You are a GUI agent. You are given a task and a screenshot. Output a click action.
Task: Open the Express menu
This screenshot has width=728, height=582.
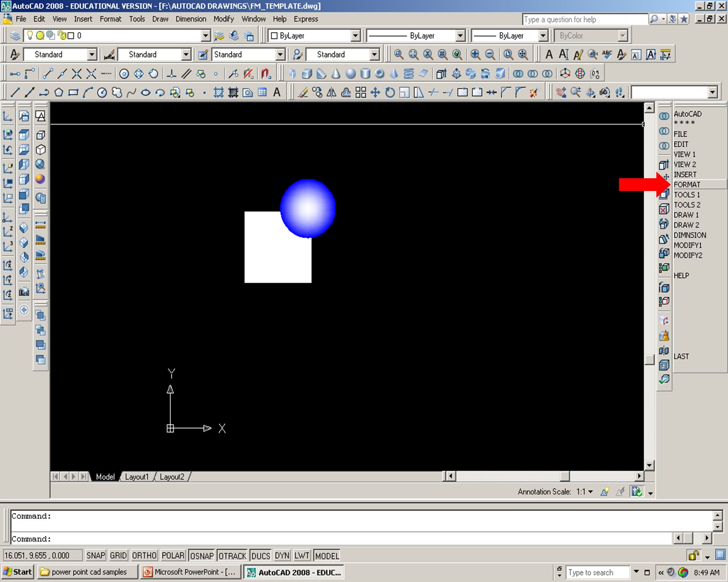[x=306, y=19]
